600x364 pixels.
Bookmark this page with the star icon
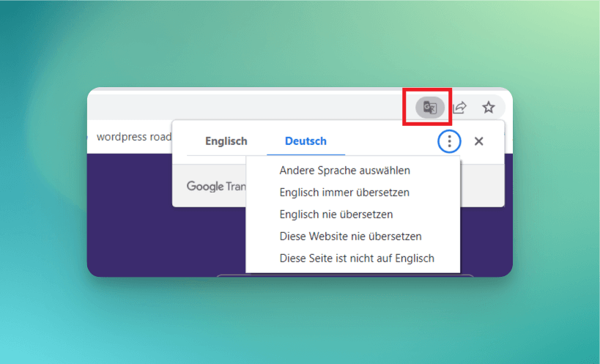click(x=488, y=108)
